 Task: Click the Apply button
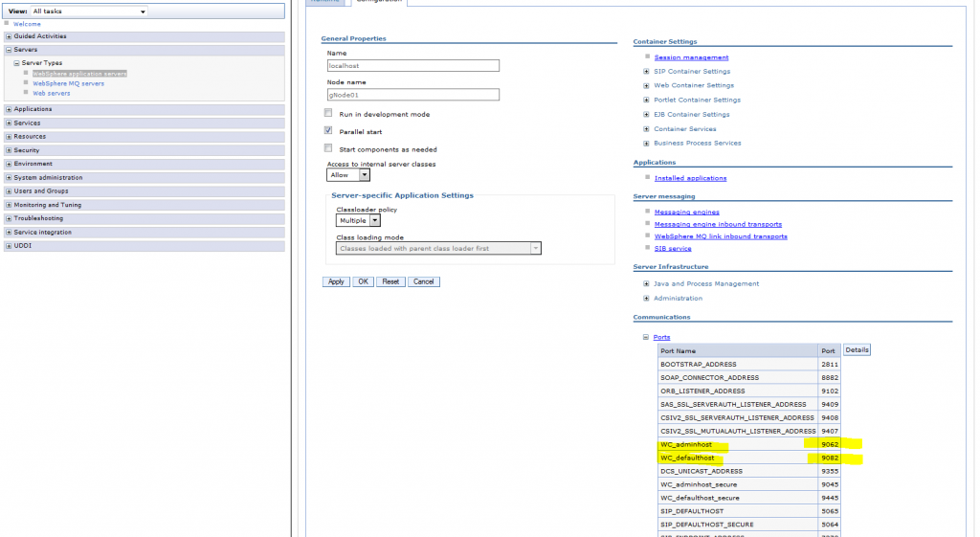click(x=336, y=282)
